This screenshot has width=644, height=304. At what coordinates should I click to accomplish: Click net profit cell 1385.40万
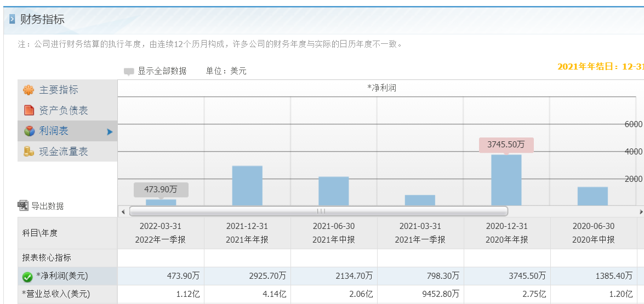click(x=594, y=276)
